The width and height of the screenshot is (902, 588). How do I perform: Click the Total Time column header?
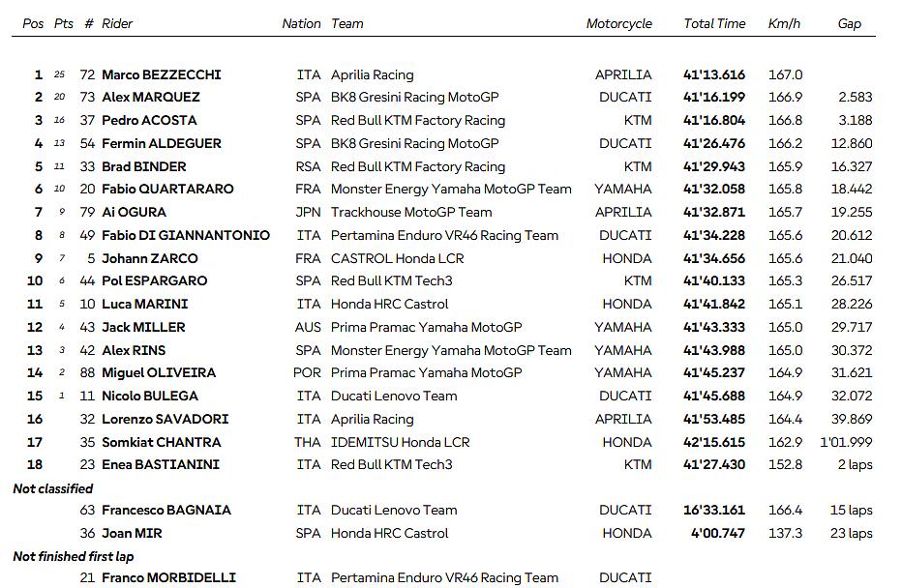click(x=714, y=24)
